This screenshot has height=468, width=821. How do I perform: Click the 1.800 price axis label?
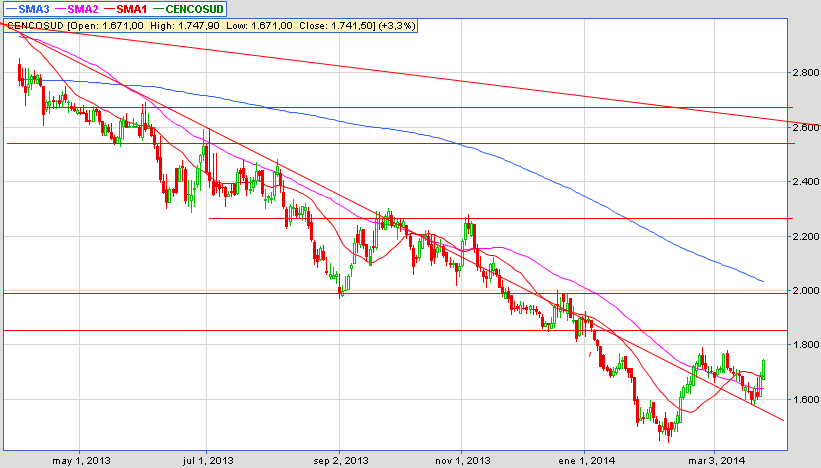805,344
